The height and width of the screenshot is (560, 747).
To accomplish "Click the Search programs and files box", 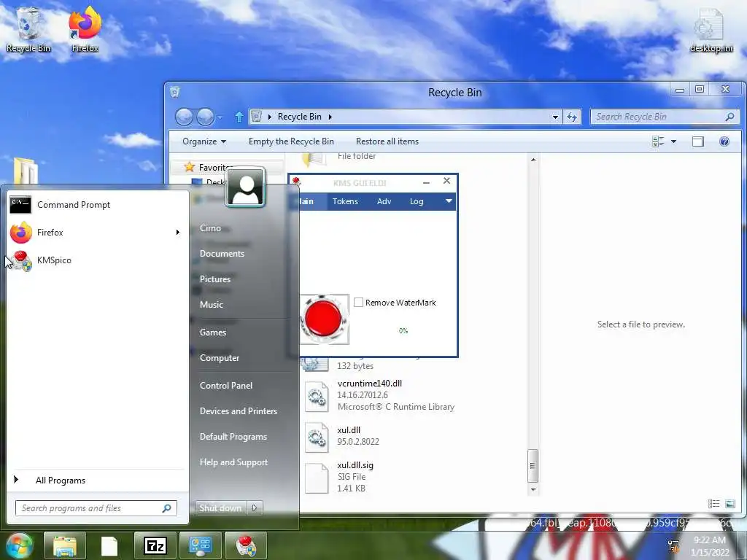I will [96, 508].
